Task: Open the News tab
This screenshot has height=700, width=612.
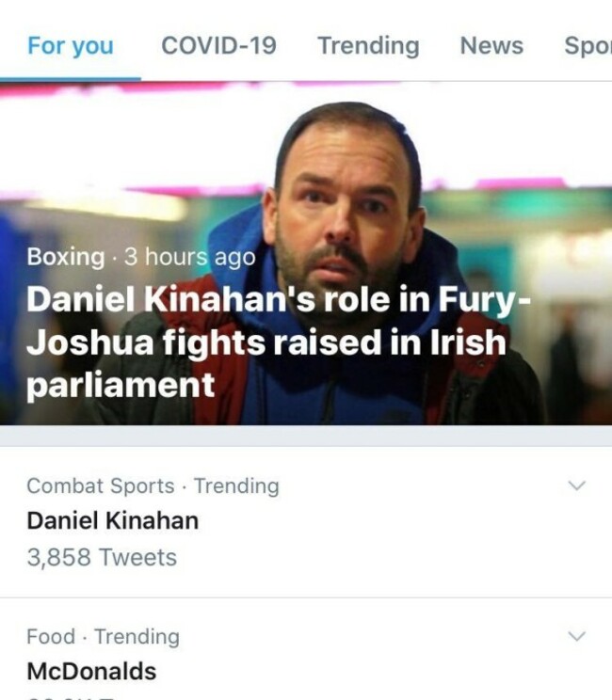Action: pyautogui.click(x=491, y=45)
